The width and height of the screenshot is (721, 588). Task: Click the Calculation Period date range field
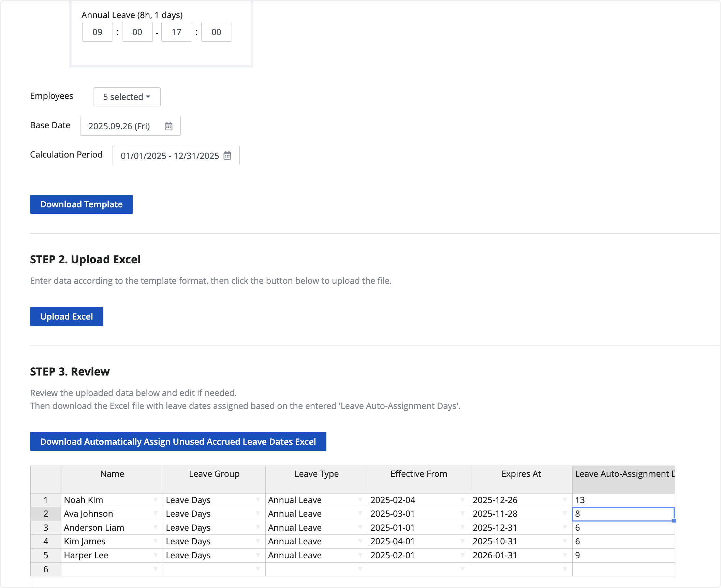pyautogui.click(x=170, y=156)
